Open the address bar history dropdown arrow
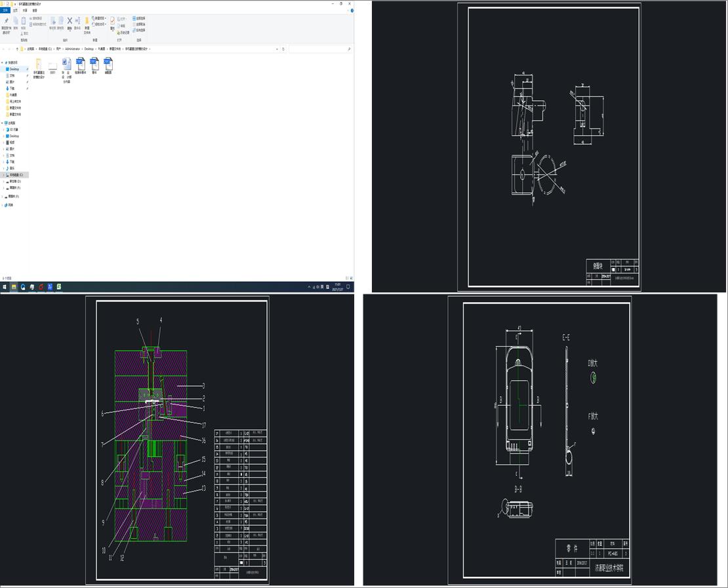The height and width of the screenshot is (588, 728). 277,49
